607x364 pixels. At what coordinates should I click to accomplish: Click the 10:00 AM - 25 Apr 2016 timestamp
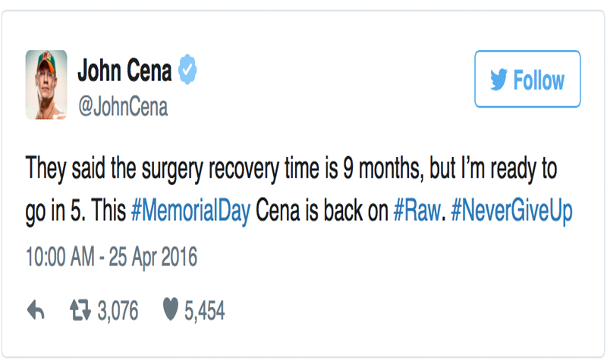pyautogui.click(x=111, y=258)
